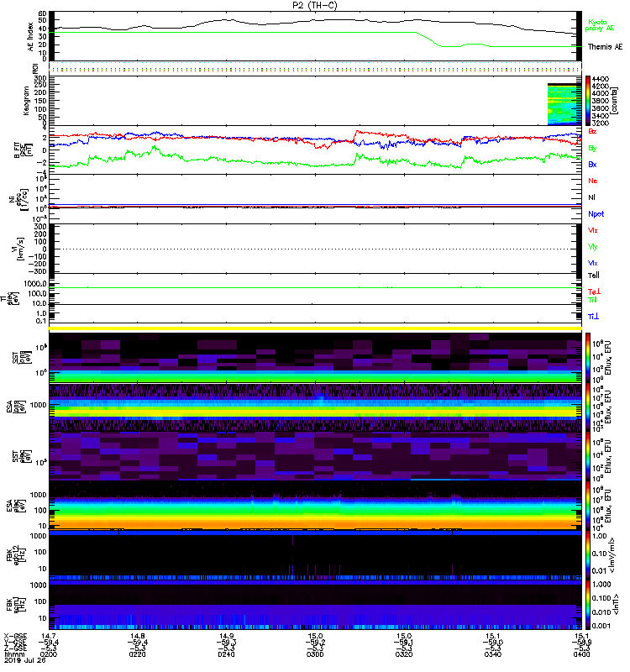Select the Kyoto proxy AE legend label
The width and height of the screenshot is (630, 672).
(599, 25)
